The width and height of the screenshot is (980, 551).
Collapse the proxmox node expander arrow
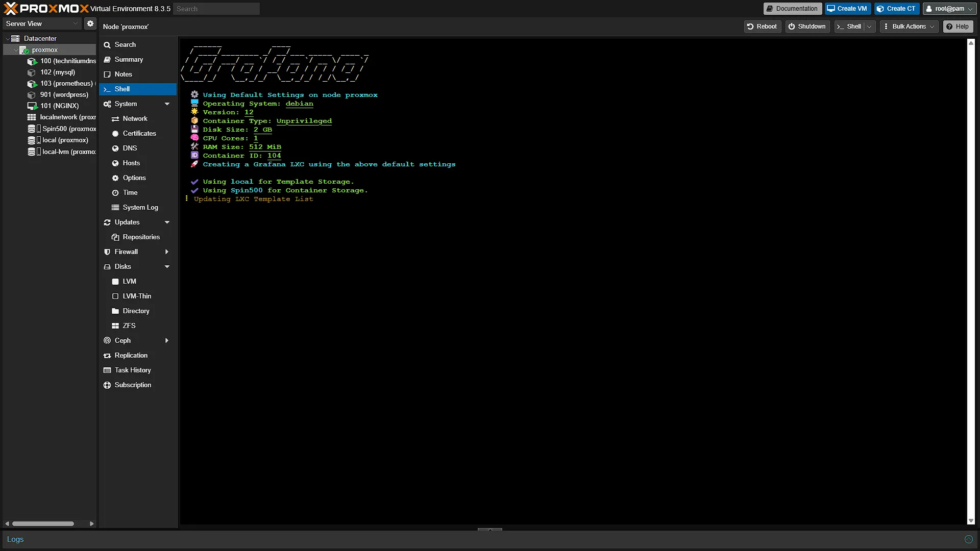pyautogui.click(x=15, y=49)
